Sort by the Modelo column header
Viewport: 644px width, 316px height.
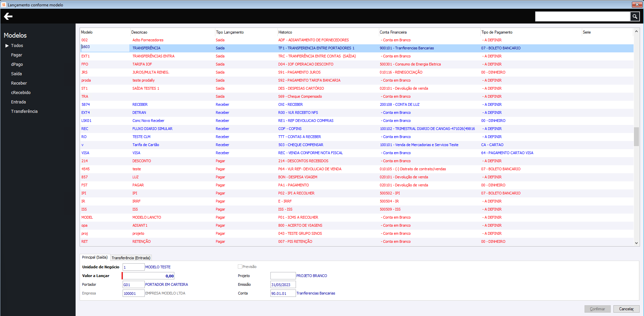point(105,32)
